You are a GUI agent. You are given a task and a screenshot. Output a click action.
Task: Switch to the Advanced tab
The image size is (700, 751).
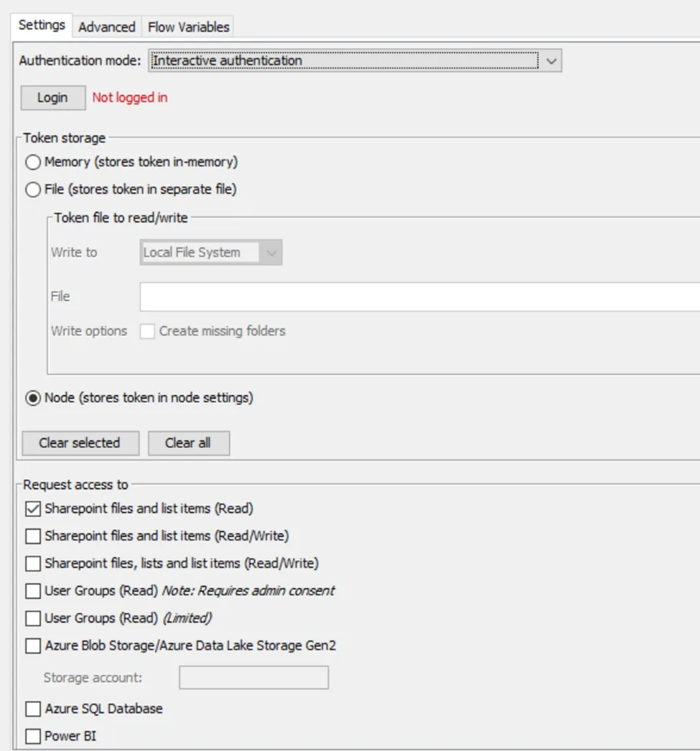click(106, 27)
